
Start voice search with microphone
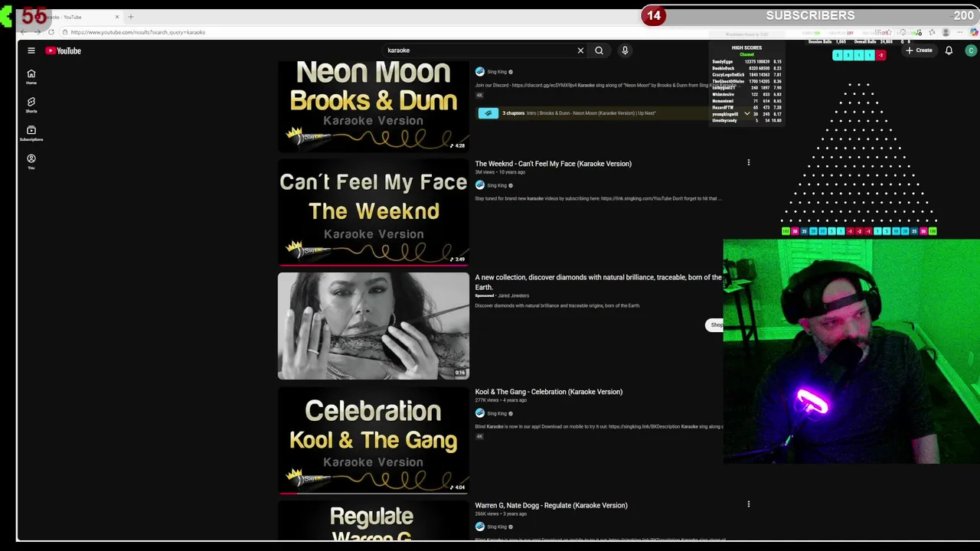click(625, 51)
